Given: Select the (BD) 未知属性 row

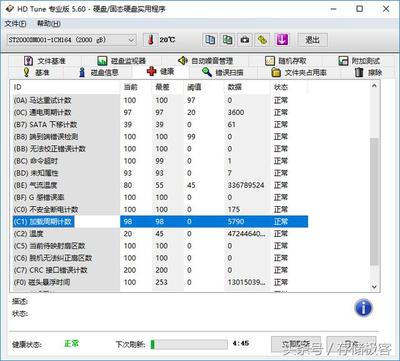Looking at the screenshot, I should (159, 173).
